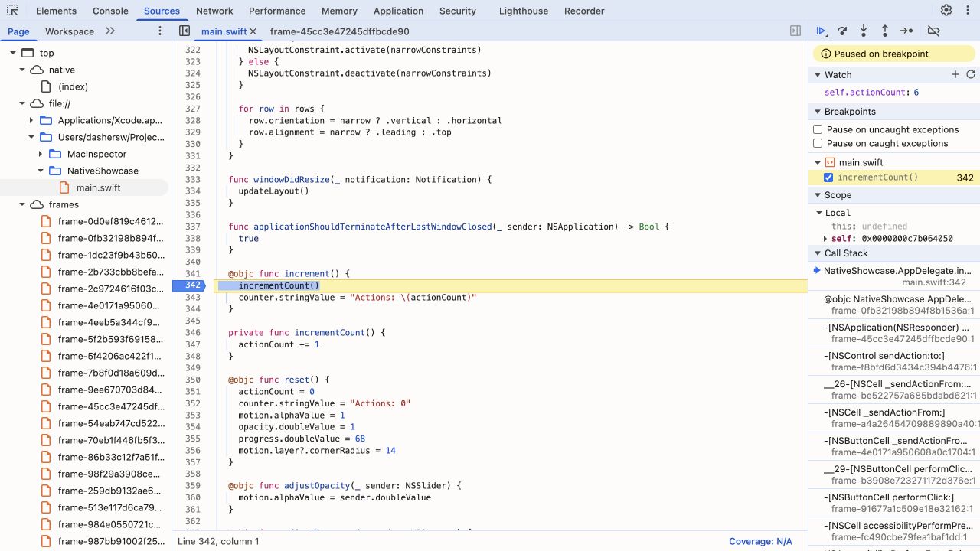
Task: Open frame-987bb91002f25 file
Action: tap(111, 541)
